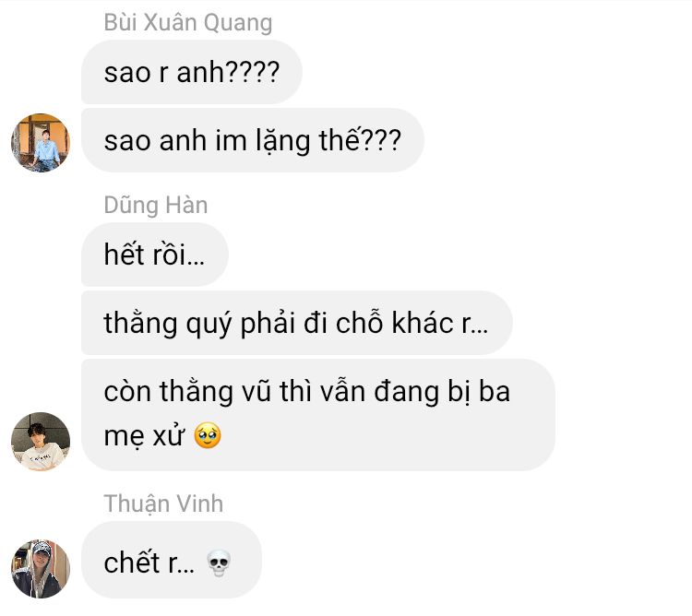This screenshot has height=616, width=692.
Task: Select the 'còn thằng vũ thì vẫn đang' message
Action: pyautogui.click(x=318, y=415)
